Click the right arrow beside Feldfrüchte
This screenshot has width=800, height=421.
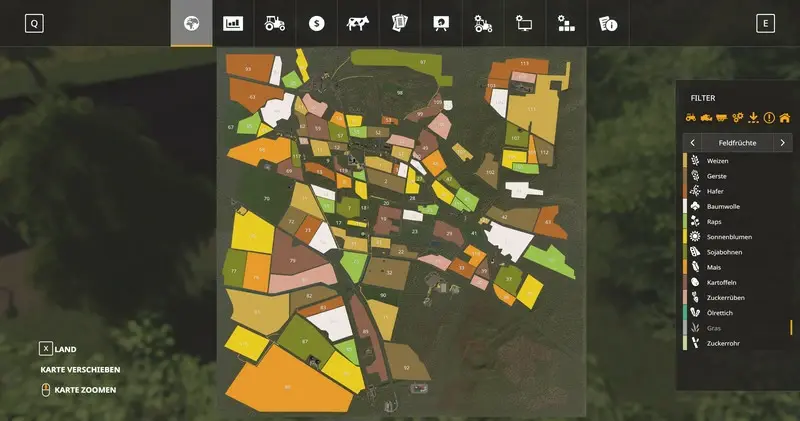tap(782, 143)
